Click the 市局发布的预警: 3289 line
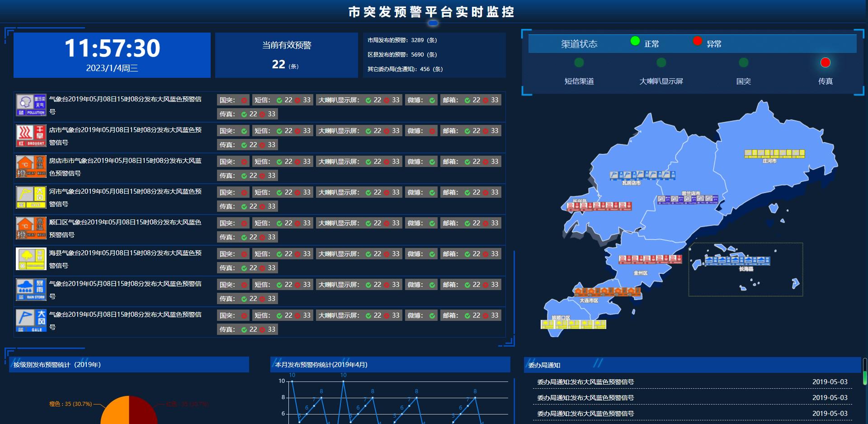 coord(402,40)
